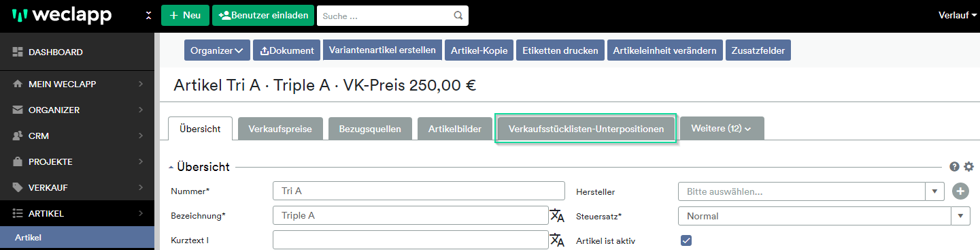Click the search magnifier icon

(x=458, y=15)
